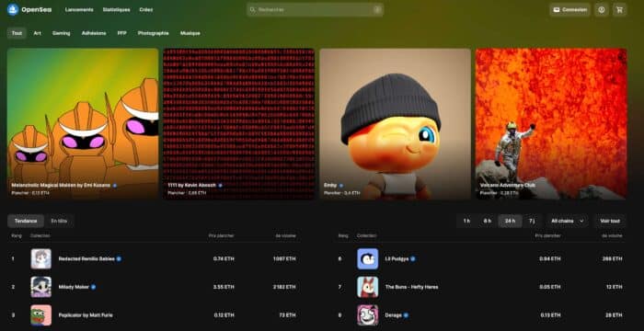Click verified badge on Melancholic Magical Maiden card

tap(115, 185)
